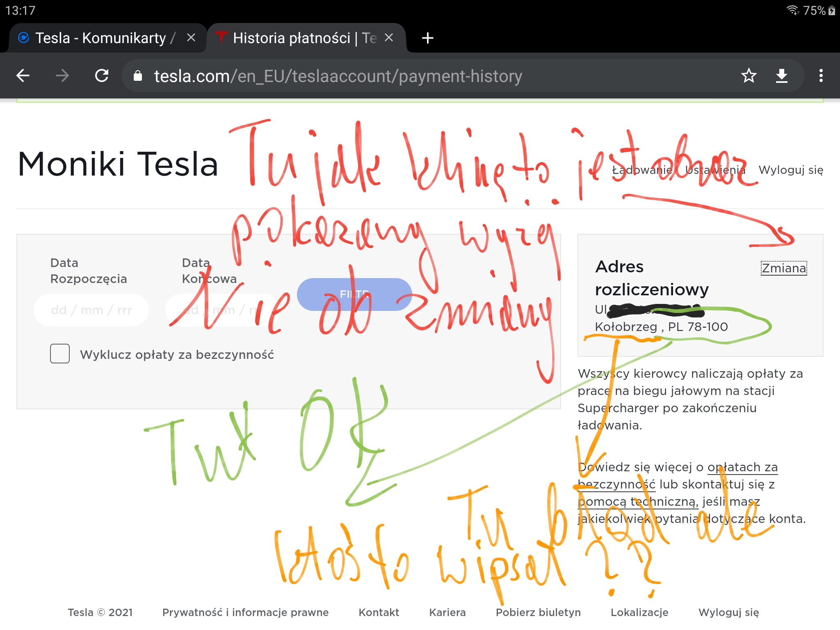Go back using the browser back arrow

(23, 76)
